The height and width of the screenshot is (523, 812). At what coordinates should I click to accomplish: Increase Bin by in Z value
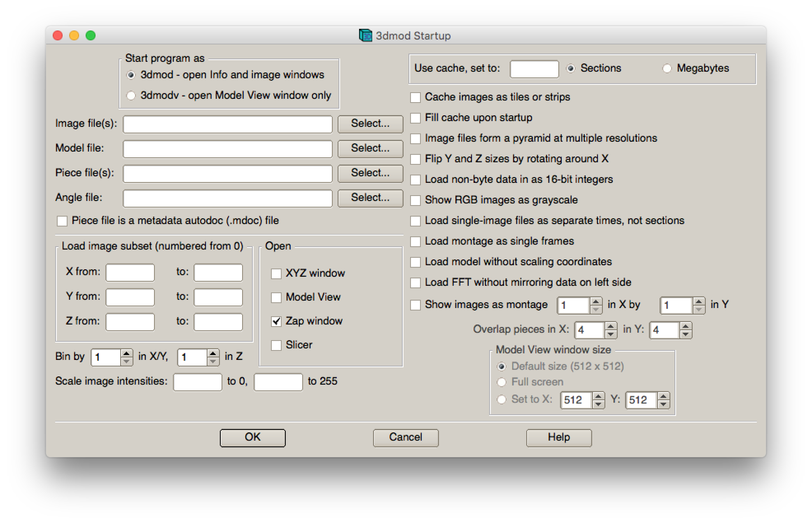213,353
